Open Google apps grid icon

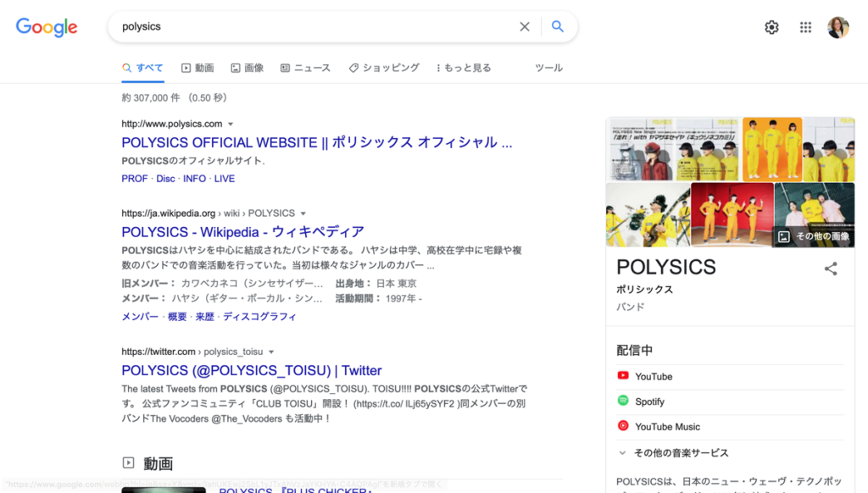click(805, 27)
